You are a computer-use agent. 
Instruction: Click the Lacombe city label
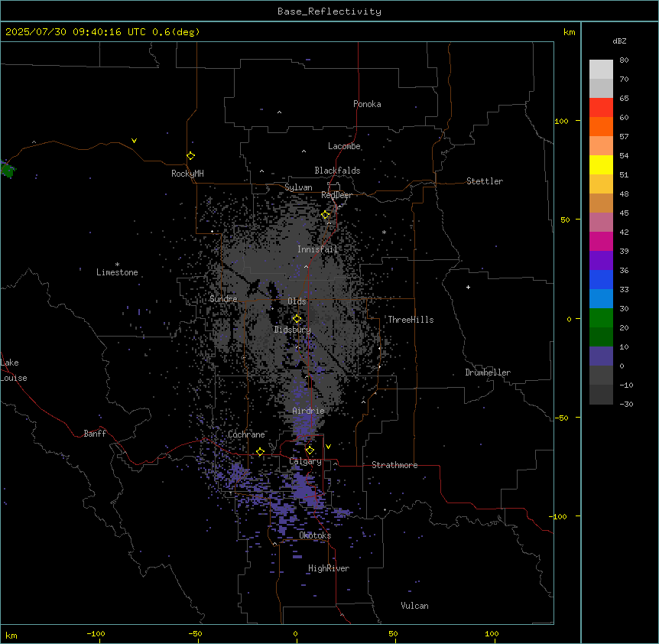344,146
